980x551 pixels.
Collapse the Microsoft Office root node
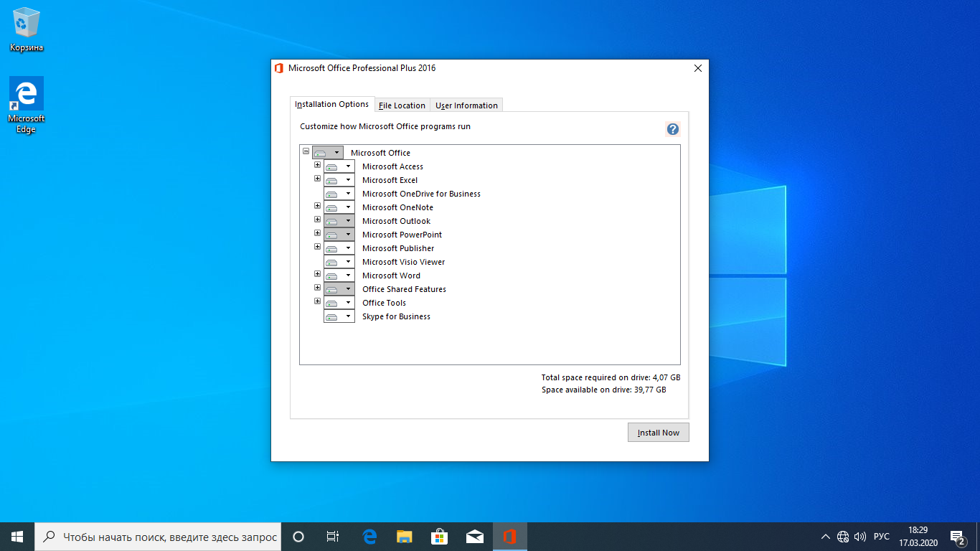pyautogui.click(x=306, y=151)
